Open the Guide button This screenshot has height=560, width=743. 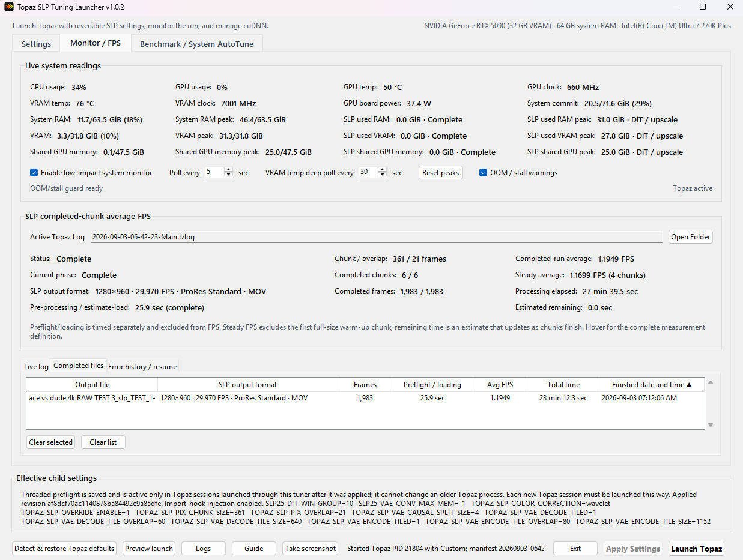(254, 549)
